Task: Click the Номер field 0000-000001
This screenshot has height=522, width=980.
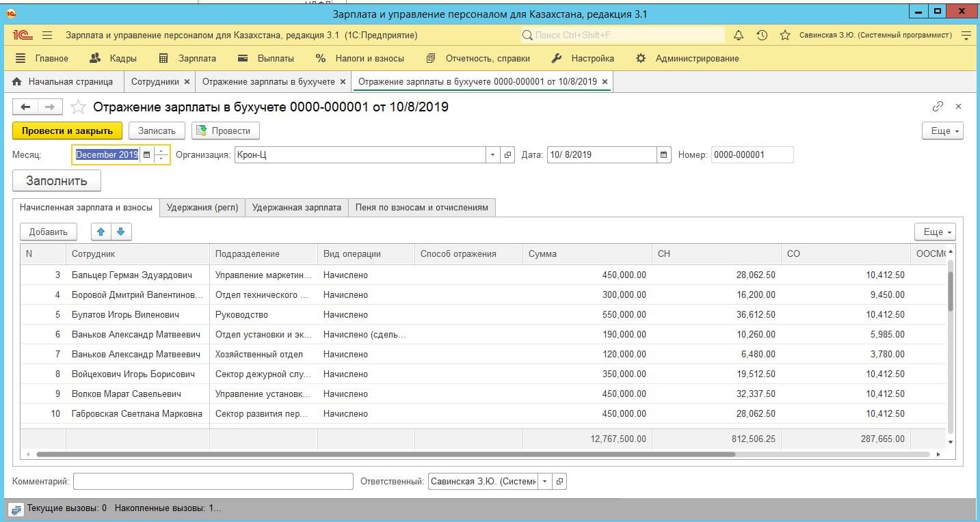Action: click(752, 155)
